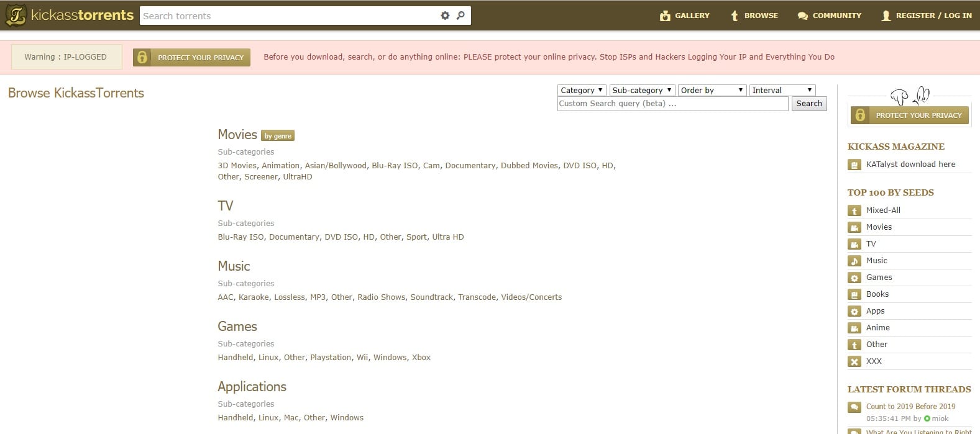This screenshot has width=980, height=434.
Task: Click the Other icon in Top 100 list
Action: (854, 345)
